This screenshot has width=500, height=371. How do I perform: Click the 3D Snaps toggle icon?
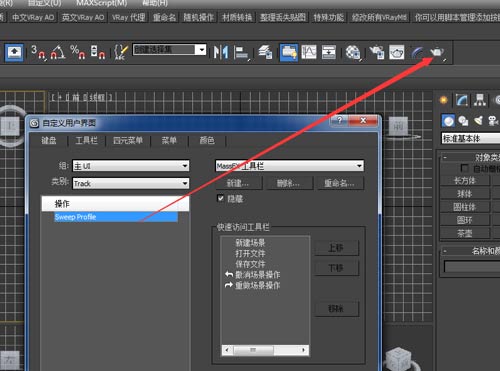(x=38, y=52)
